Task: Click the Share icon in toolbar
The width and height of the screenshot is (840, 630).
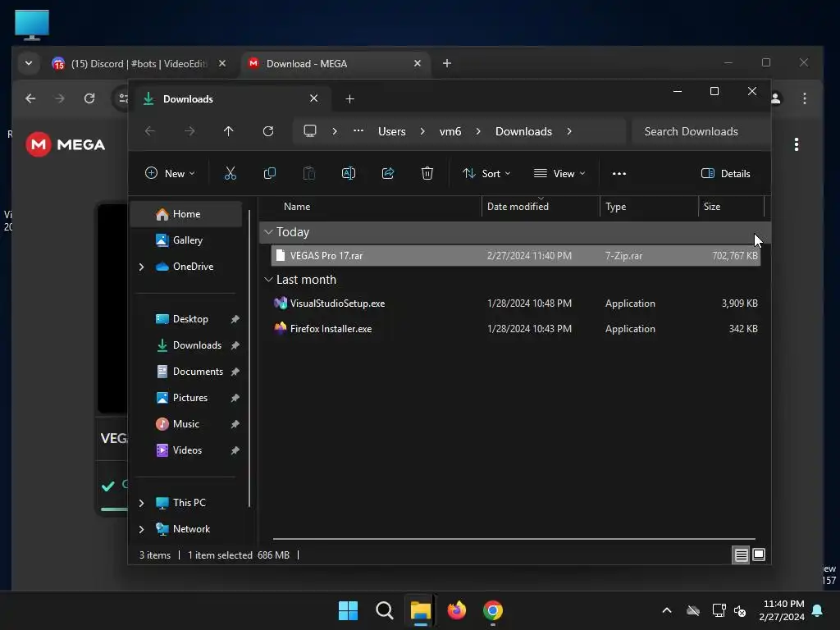Action: click(x=388, y=173)
